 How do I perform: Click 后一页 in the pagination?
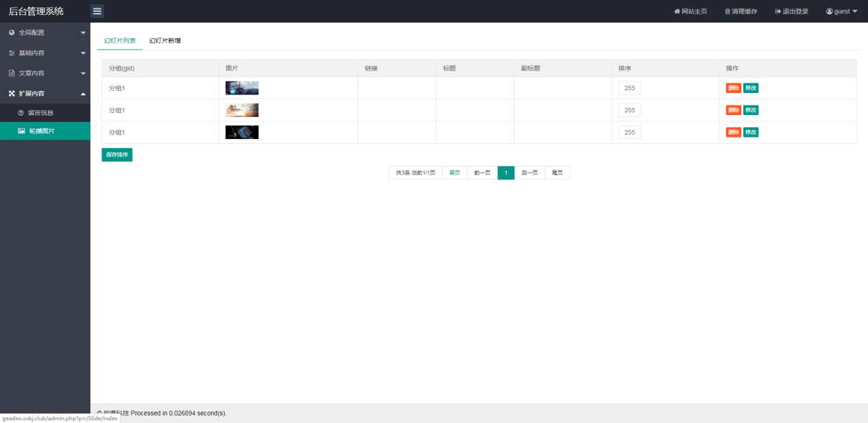click(530, 173)
